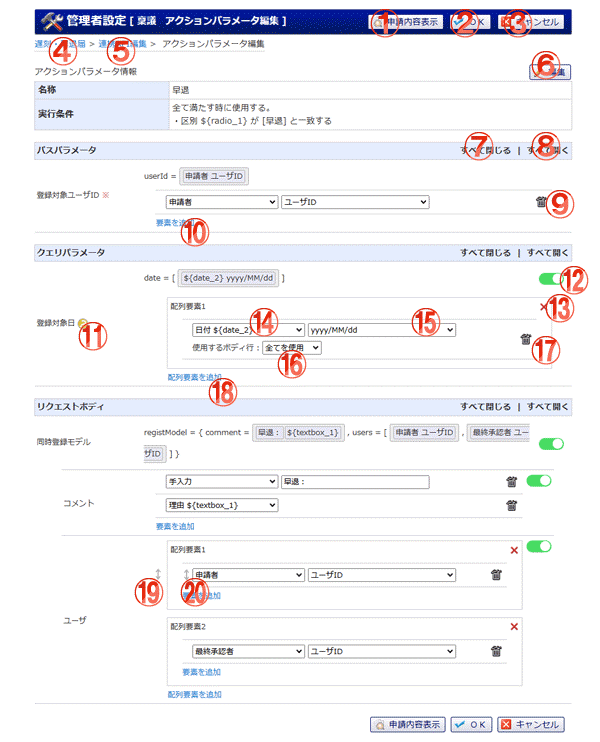
Task: Click すべて開く in the リクエストボディ header
Action: [547, 406]
